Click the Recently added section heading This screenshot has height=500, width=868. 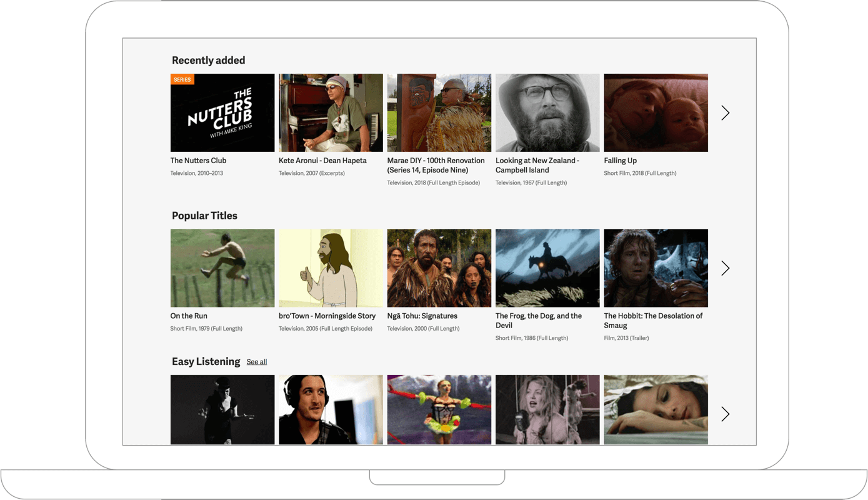[x=208, y=61]
